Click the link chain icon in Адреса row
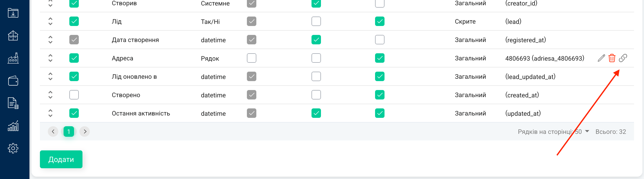644x179 pixels. click(623, 58)
